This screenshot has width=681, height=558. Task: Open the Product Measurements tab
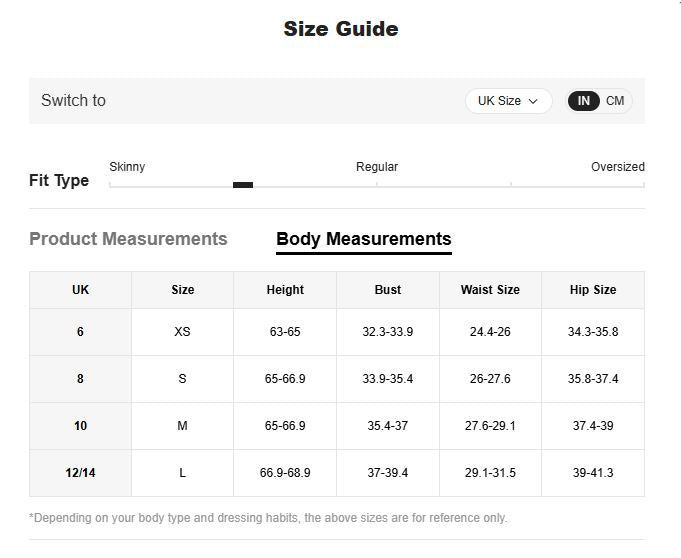128,239
